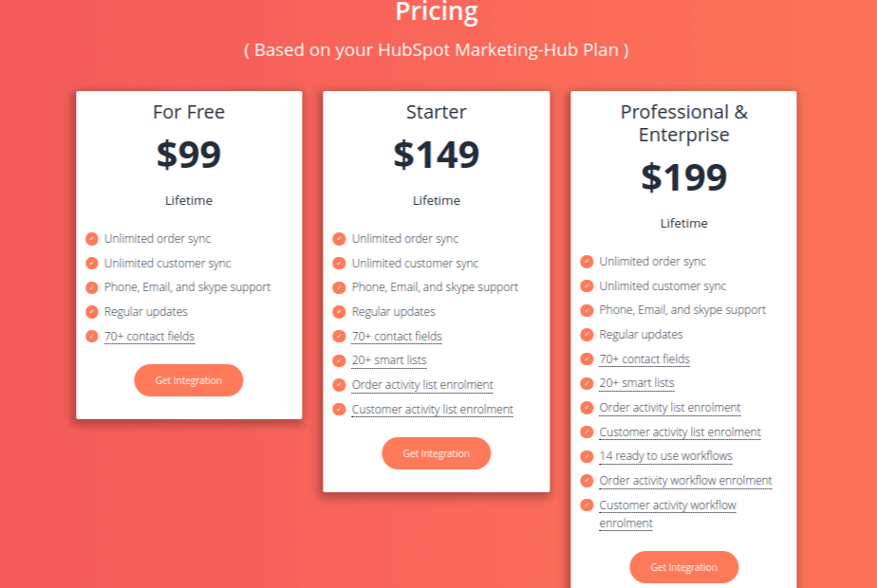Click the Get Integration button under For Free

pos(188,379)
